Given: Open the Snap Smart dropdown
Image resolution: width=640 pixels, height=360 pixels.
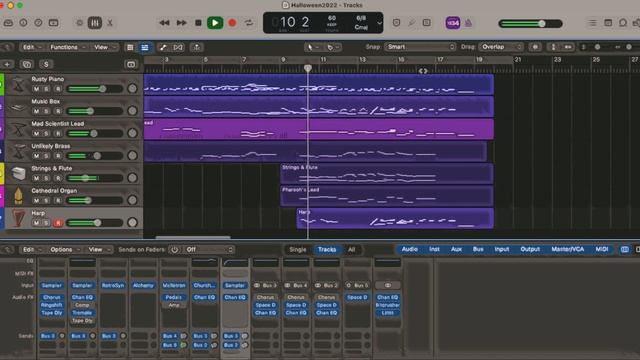Looking at the screenshot, I should (420, 47).
